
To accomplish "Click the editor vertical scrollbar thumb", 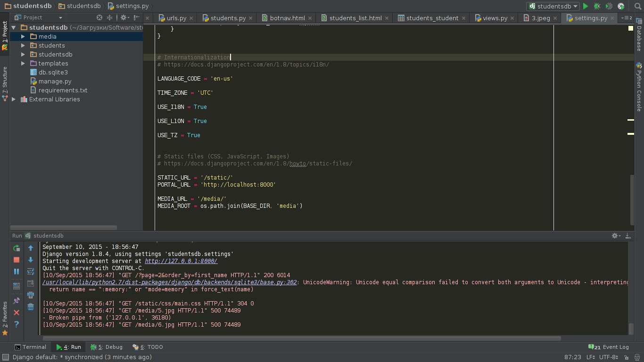I will (x=632, y=200).
